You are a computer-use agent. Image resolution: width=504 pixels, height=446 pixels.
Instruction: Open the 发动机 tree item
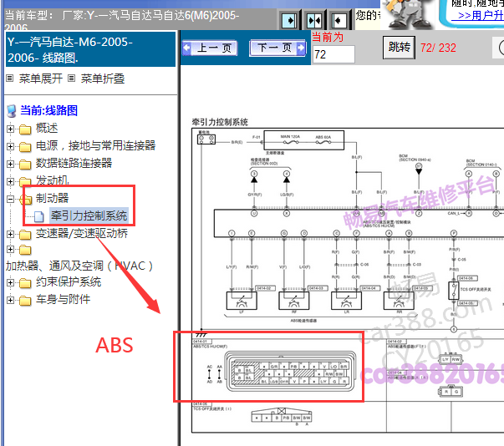(x=52, y=180)
